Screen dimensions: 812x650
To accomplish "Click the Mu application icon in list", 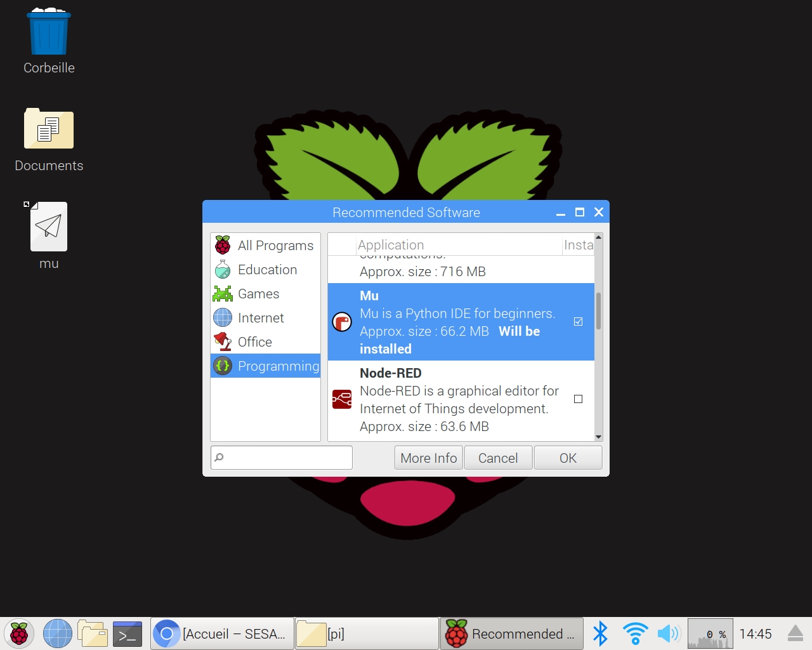I will (342, 322).
